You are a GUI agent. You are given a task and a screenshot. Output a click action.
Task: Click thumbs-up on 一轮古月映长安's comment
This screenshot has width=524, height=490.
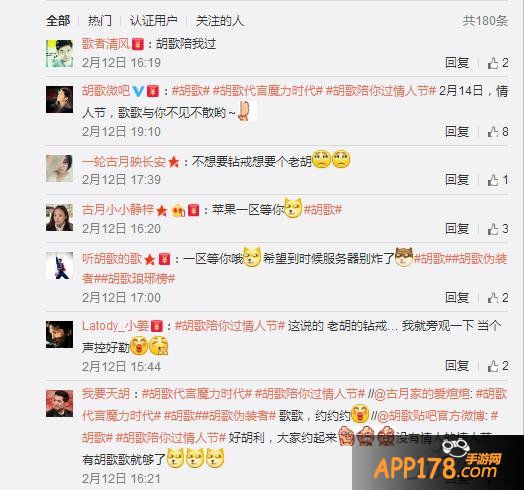click(x=498, y=180)
